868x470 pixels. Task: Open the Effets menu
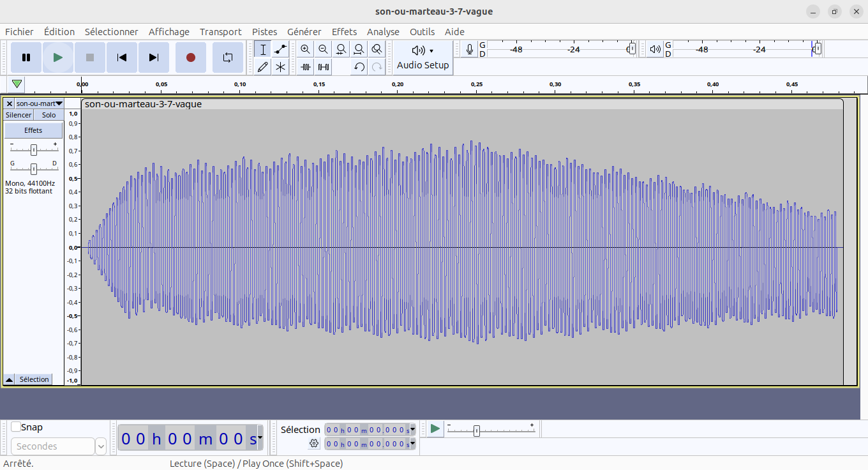344,32
